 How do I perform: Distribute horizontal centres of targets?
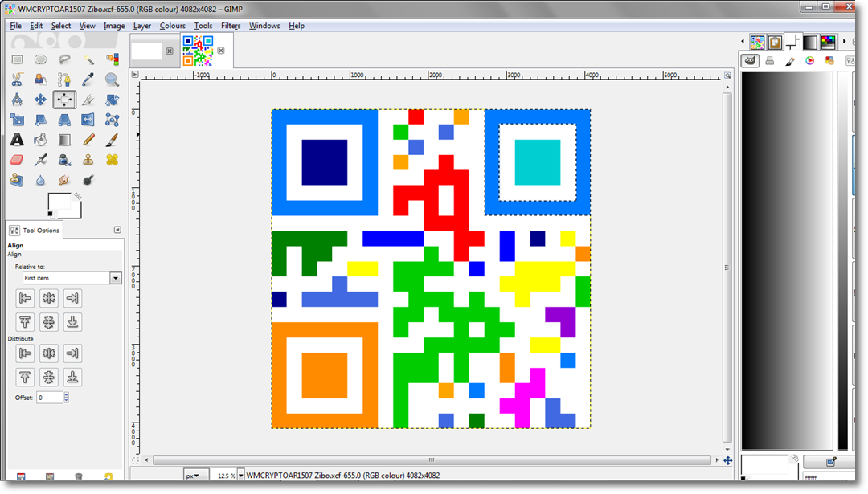[x=49, y=353]
